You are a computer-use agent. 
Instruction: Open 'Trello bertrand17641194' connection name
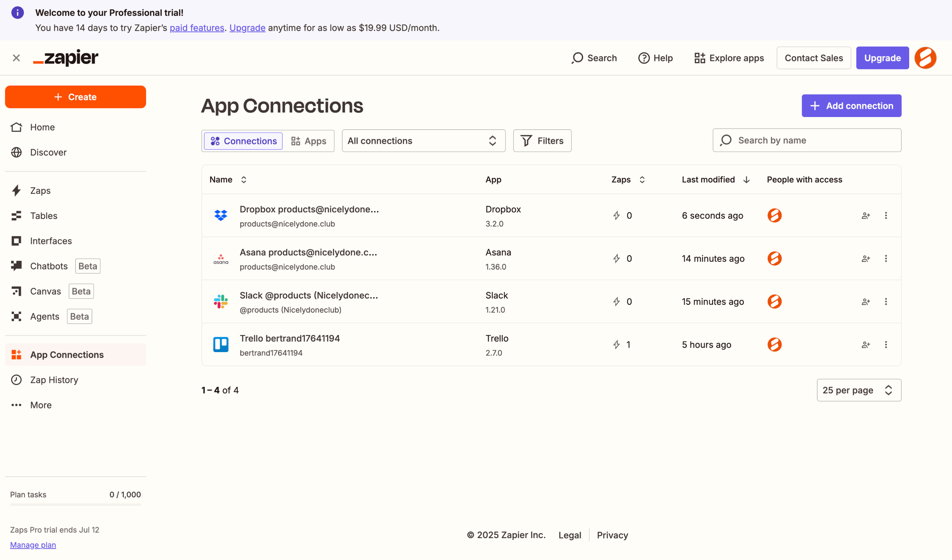290,338
